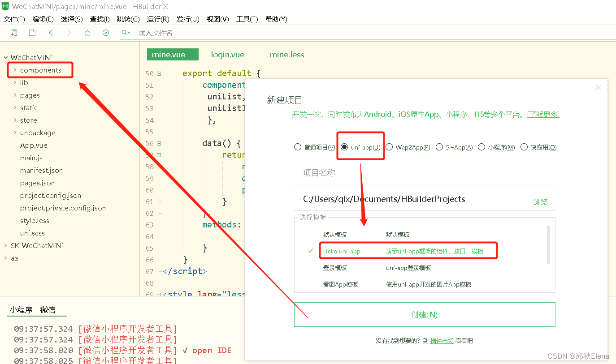
Task: Click the save file toolbar icon
Action: coord(32,33)
